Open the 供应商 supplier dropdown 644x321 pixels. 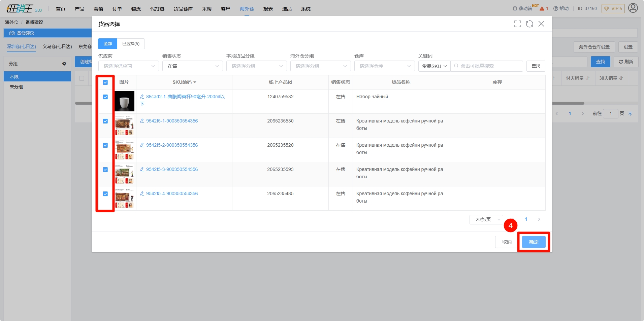click(x=128, y=66)
